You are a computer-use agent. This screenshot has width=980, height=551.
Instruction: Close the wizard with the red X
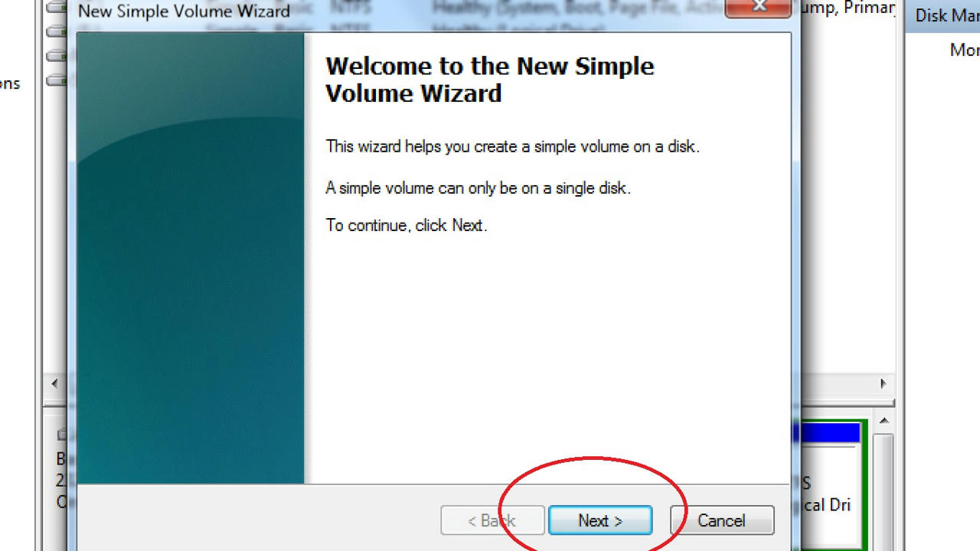(759, 7)
